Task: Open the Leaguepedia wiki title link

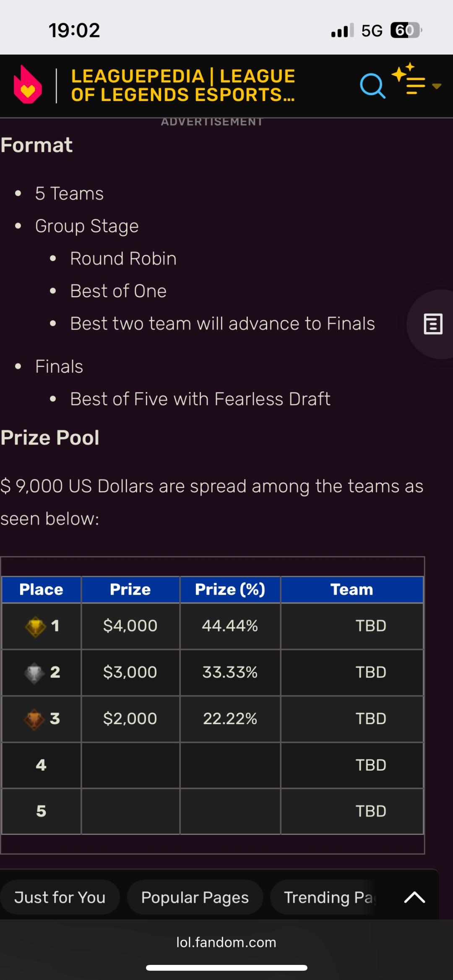Action: coord(183,86)
